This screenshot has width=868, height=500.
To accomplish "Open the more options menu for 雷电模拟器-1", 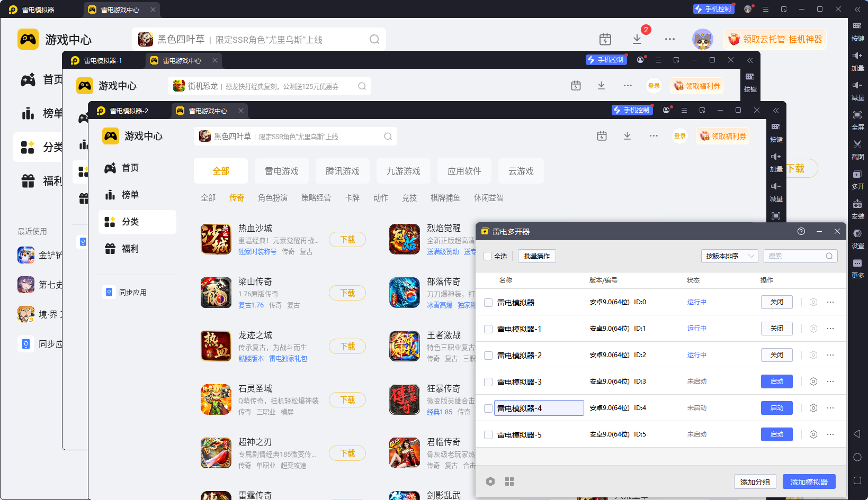I will [830, 329].
